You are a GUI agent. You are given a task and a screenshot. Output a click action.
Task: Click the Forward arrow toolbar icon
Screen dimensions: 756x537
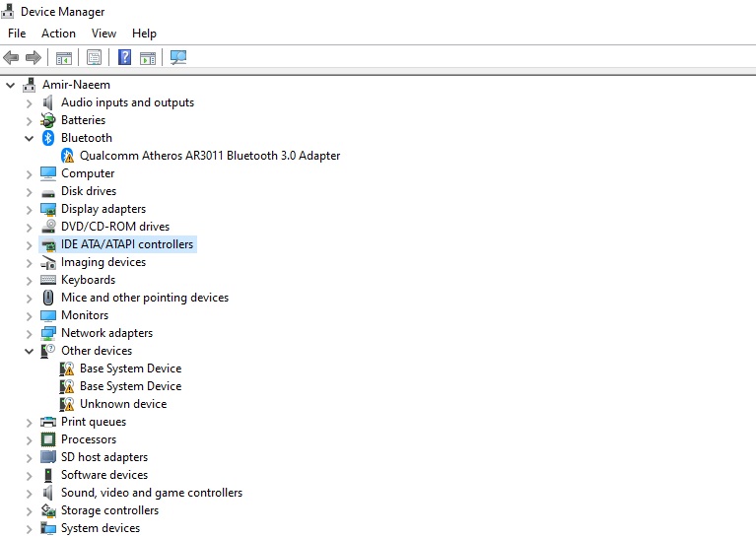pyautogui.click(x=34, y=58)
